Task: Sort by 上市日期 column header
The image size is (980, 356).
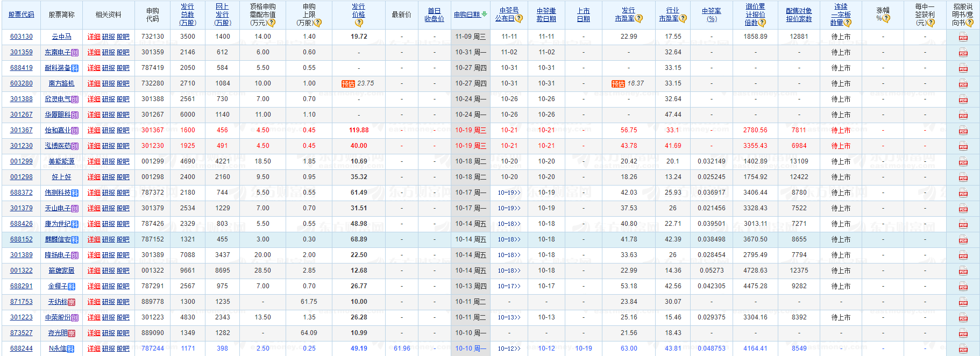Action: click(x=584, y=15)
